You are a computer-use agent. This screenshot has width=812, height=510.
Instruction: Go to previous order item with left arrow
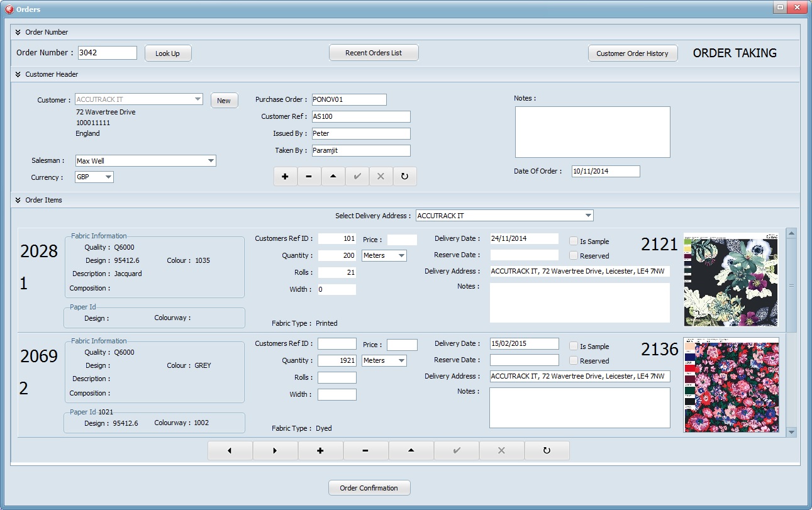tap(230, 451)
